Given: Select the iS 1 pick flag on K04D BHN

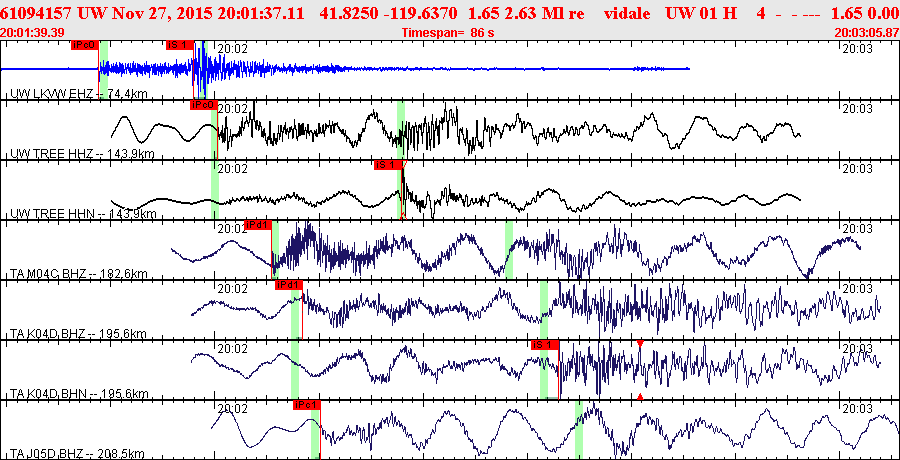Looking at the screenshot, I should [x=544, y=345].
